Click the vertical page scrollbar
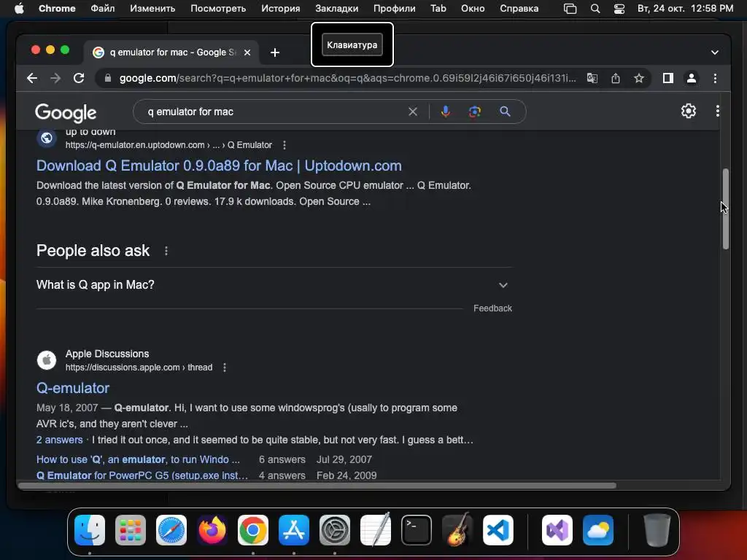 725,209
